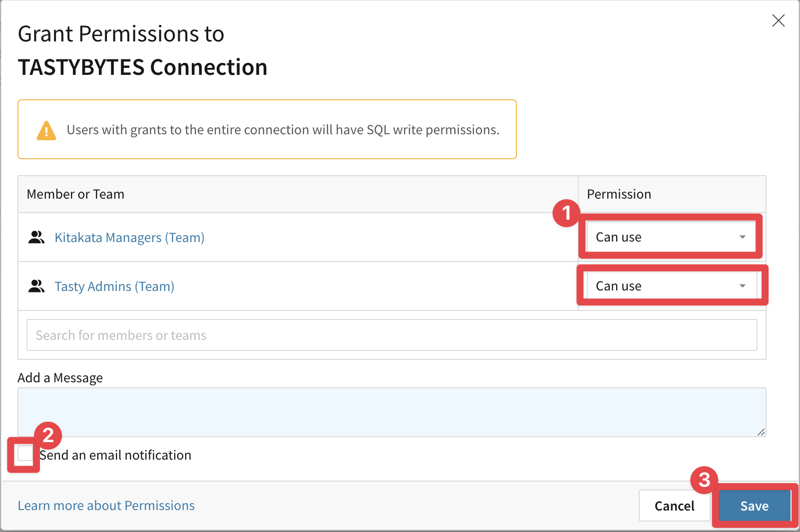Image resolution: width=800 pixels, height=532 pixels.
Task: Click the Tasty Admins team icon
Action: tap(36, 286)
